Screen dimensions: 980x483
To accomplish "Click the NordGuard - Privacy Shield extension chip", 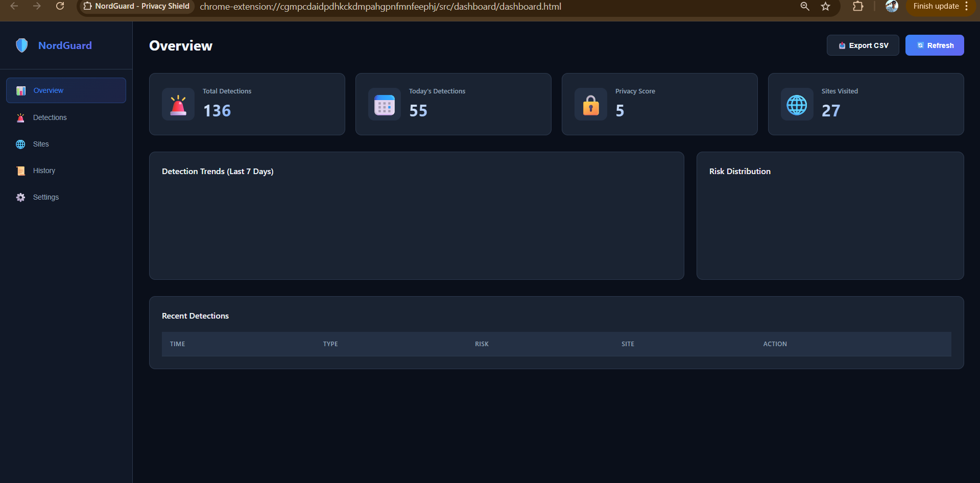I will click(x=136, y=6).
